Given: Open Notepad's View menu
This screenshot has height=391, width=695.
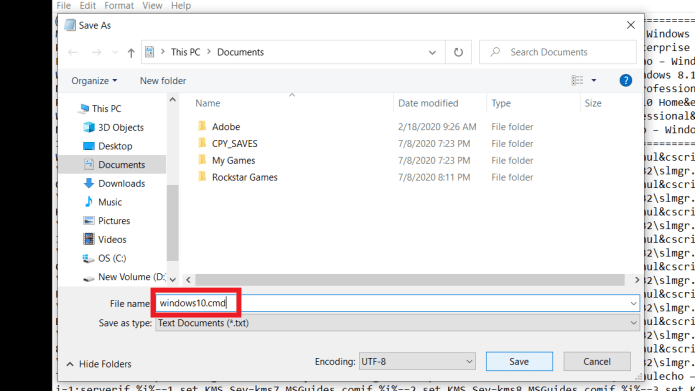Looking at the screenshot, I should [152, 5].
